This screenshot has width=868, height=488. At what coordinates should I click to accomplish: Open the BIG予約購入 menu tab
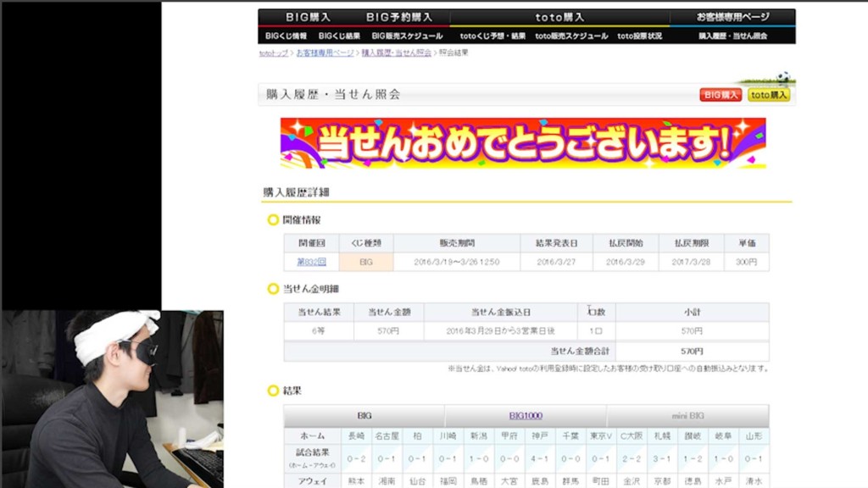pyautogui.click(x=398, y=17)
